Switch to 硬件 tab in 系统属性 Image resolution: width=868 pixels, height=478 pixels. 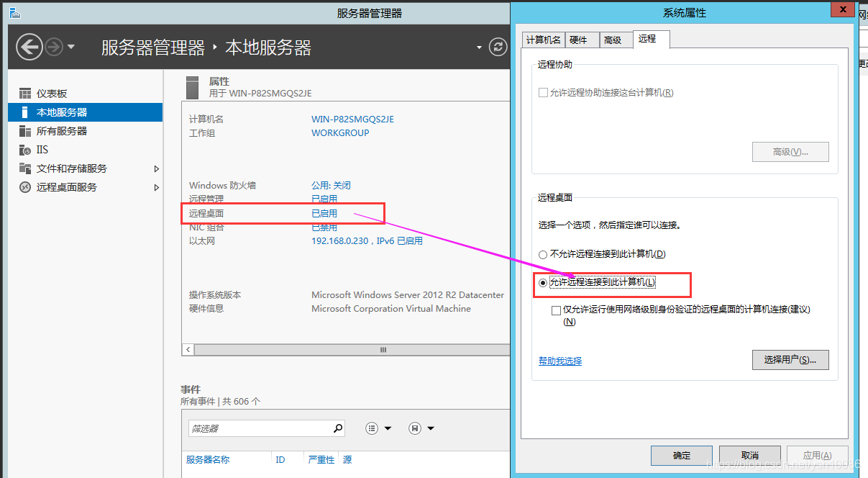tap(582, 40)
